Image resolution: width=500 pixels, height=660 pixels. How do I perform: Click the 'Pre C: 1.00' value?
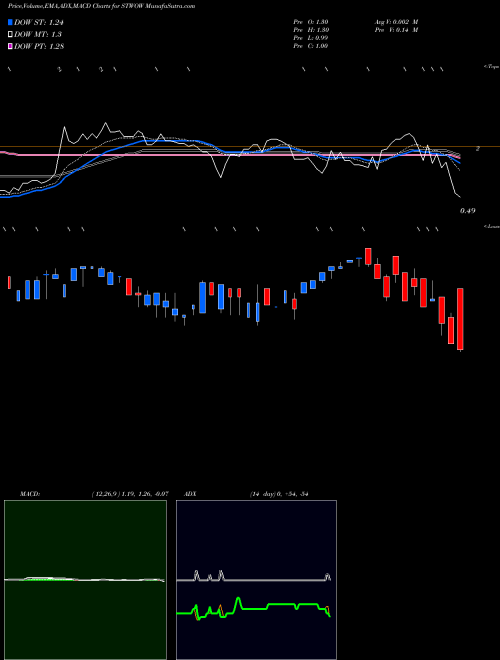coord(311,46)
